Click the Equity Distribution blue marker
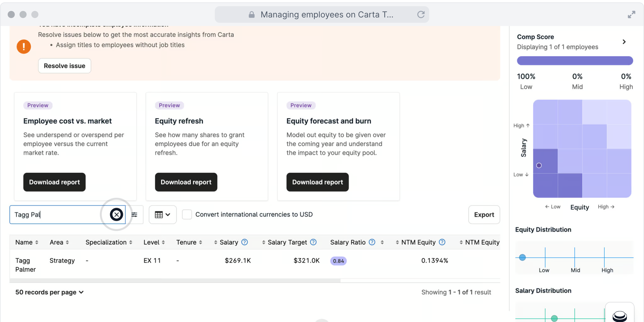The height and width of the screenshot is (322, 644). (522, 257)
